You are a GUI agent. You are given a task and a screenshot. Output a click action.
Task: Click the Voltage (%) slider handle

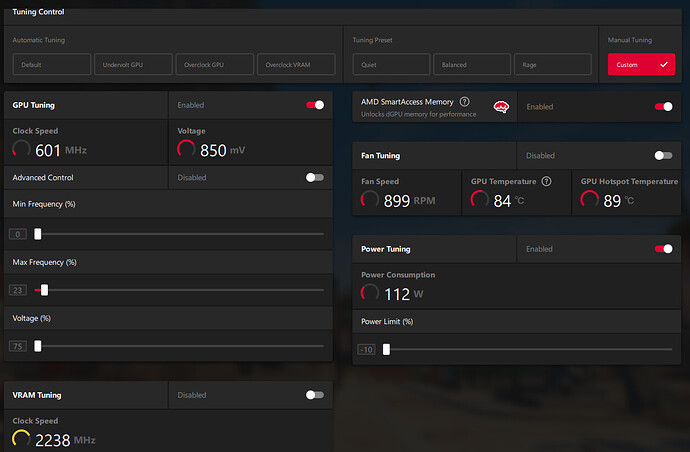coord(38,346)
